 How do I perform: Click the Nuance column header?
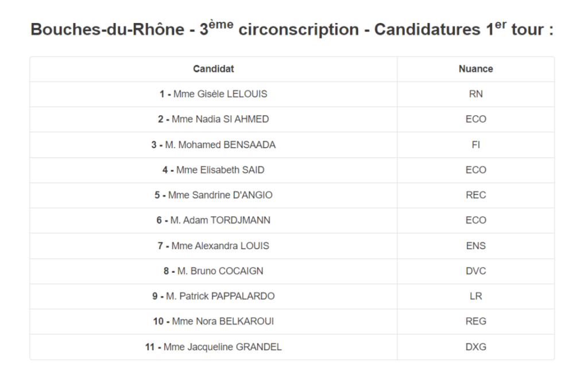pos(475,69)
